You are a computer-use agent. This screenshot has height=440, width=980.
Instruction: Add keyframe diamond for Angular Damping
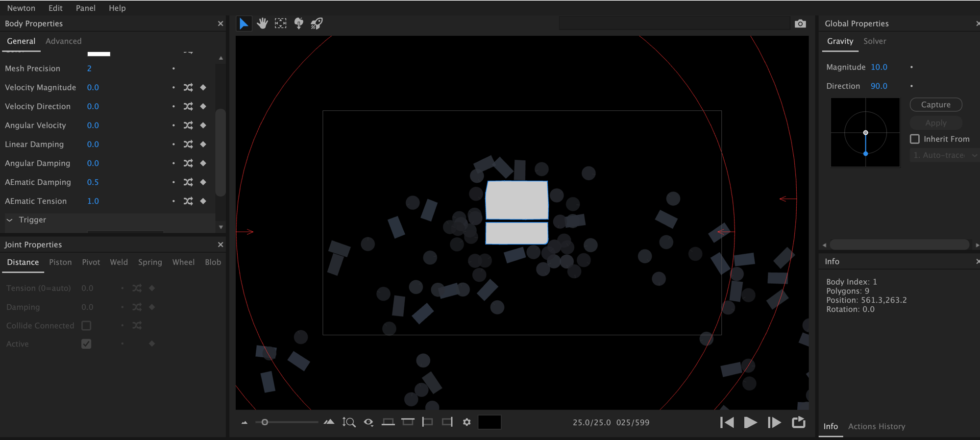(203, 163)
